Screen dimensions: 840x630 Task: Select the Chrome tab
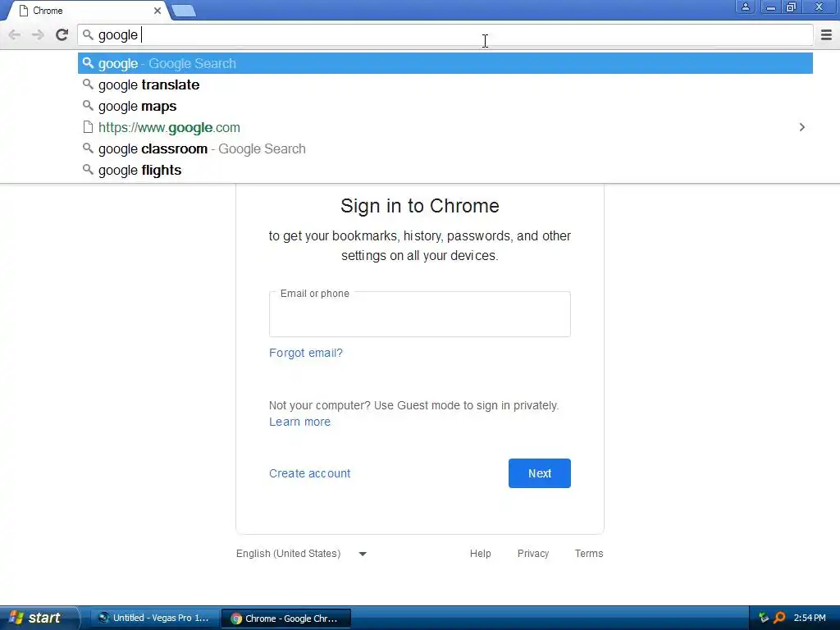(x=89, y=11)
